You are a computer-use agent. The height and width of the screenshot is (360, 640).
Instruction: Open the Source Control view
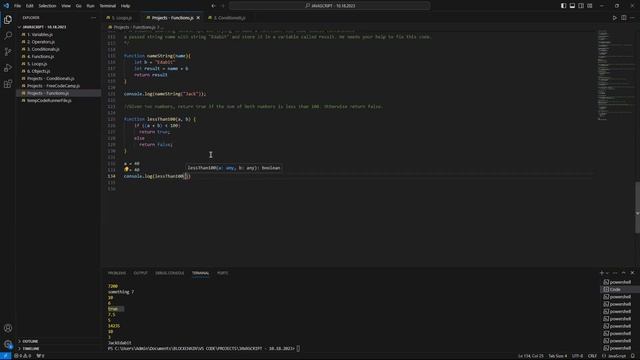[x=8, y=51]
